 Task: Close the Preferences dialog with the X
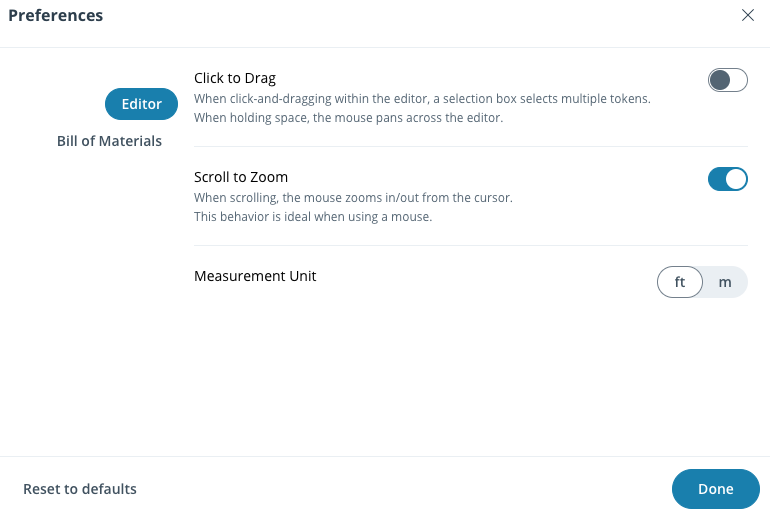747,15
